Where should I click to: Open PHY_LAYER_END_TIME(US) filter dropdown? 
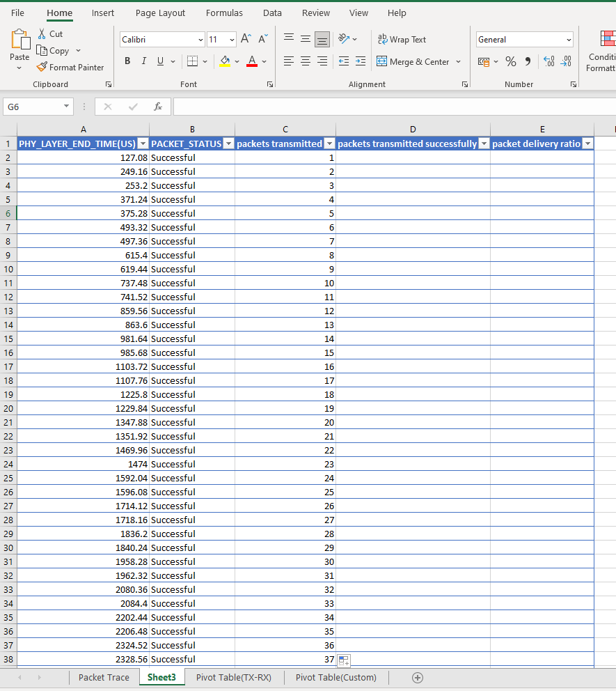tap(143, 143)
